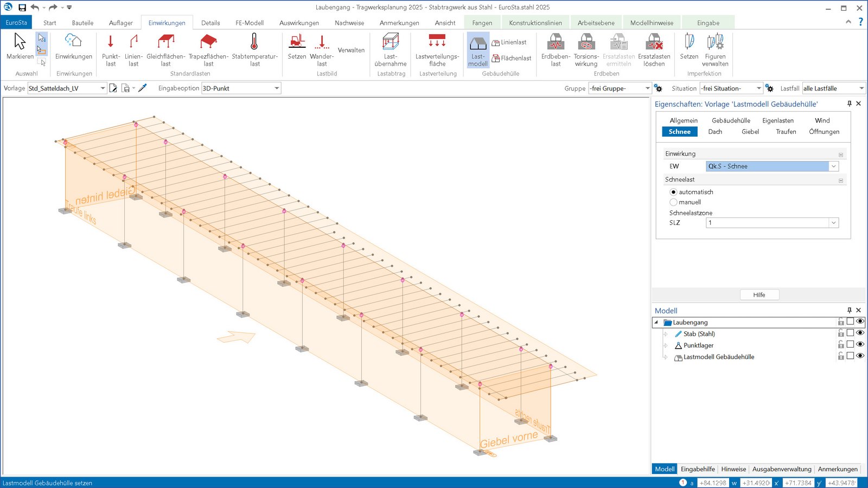This screenshot has width=868, height=488.
Task: Switch to the FE-Modell ribbon tab
Action: 249,23
